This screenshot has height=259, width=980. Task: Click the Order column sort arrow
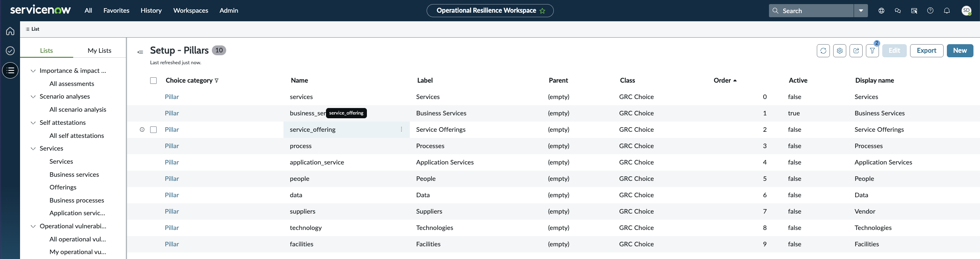pyautogui.click(x=735, y=81)
